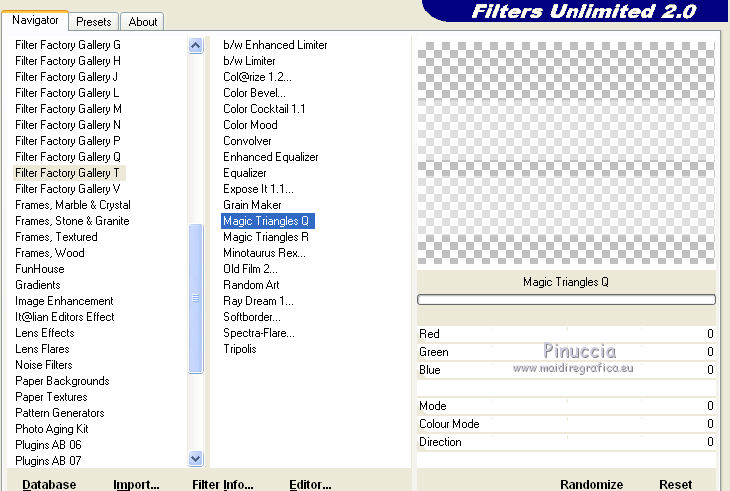Screen dimensions: 730x491
Task: Open the About tab
Action: tap(142, 21)
